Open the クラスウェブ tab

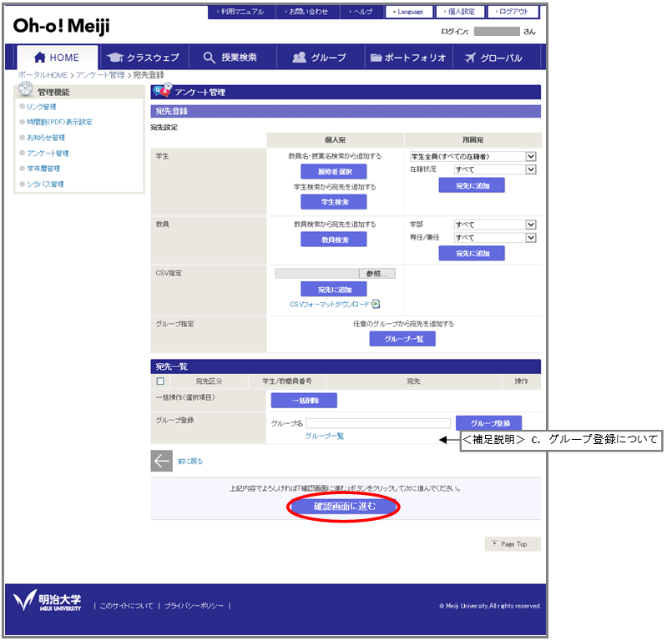144,58
